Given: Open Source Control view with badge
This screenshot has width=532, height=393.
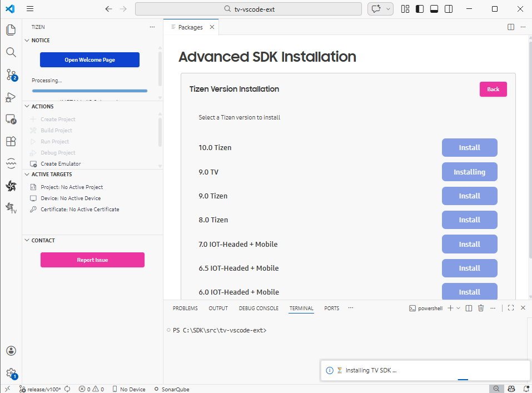Looking at the screenshot, I should [x=11, y=74].
